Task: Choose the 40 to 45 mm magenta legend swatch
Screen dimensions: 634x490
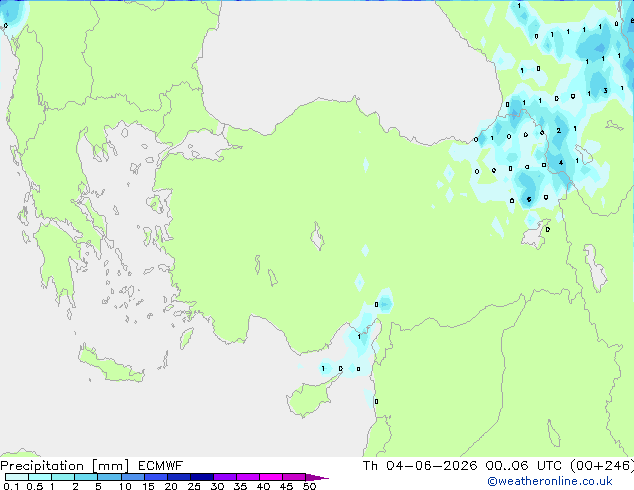Action: click(x=271, y=477)
